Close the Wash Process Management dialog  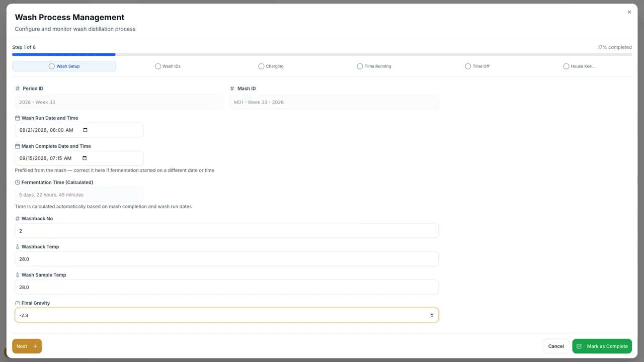coord(629,12)
